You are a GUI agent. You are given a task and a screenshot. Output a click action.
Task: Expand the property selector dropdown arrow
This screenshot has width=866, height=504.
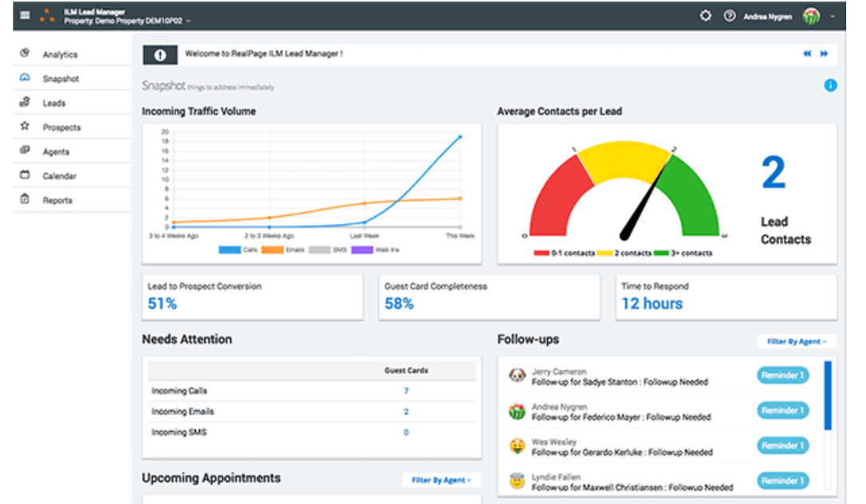188,21
